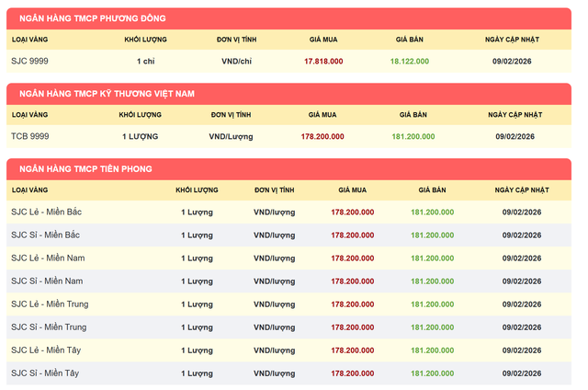Click the SJC 9999 gold type cell

pyautogui.click(x=29, y=61)
